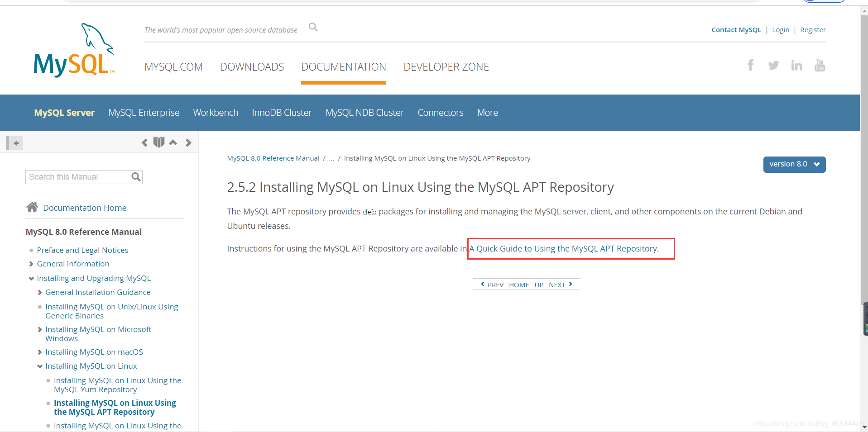This screenshot has height=432, width=868.
Task: Go to previous page using sidebar left chevron
Action: tap(144, 143)
